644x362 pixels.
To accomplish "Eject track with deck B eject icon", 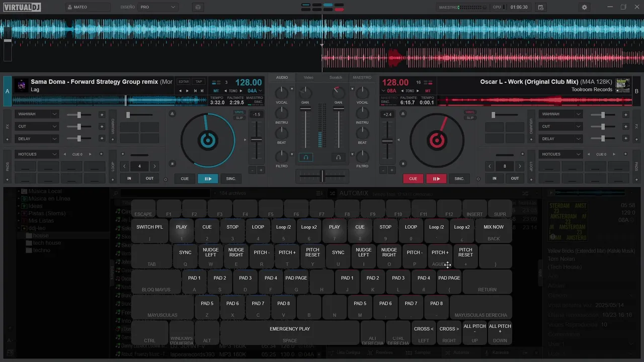I will point(403,114).
